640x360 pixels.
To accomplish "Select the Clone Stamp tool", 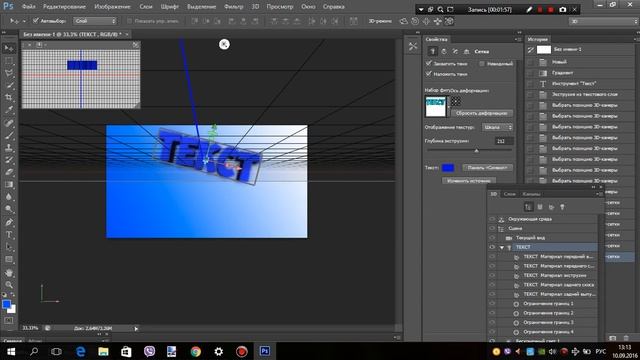I will (x=9, y=147).
